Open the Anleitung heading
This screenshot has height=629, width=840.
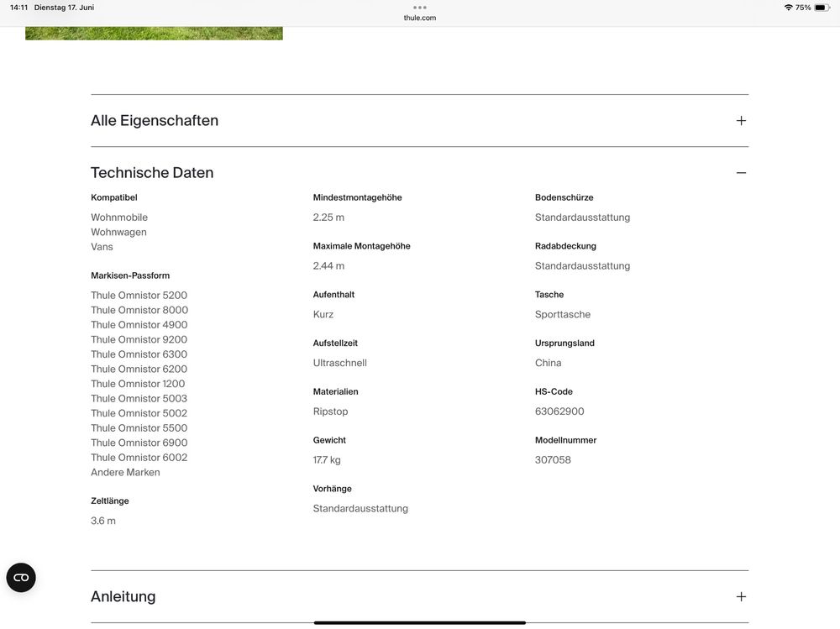123,596
